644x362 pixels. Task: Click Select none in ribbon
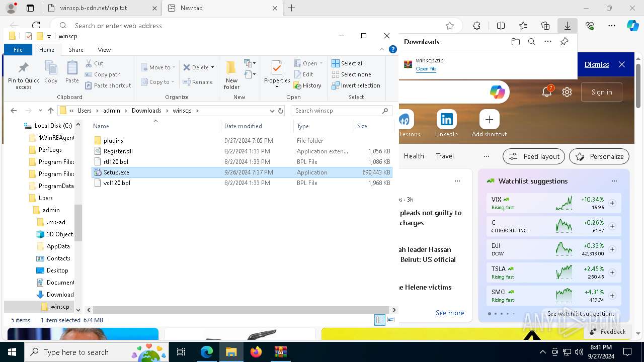(x=351, y=74)
